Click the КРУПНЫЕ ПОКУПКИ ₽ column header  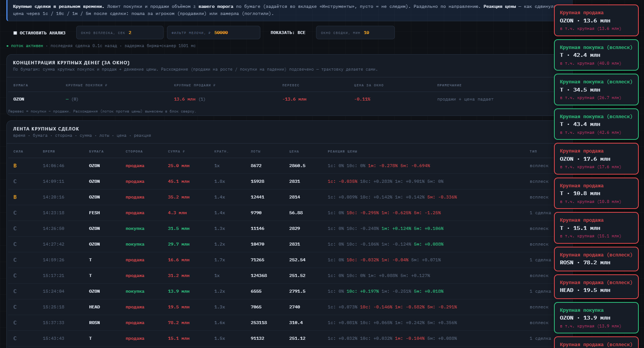(87, 85)
